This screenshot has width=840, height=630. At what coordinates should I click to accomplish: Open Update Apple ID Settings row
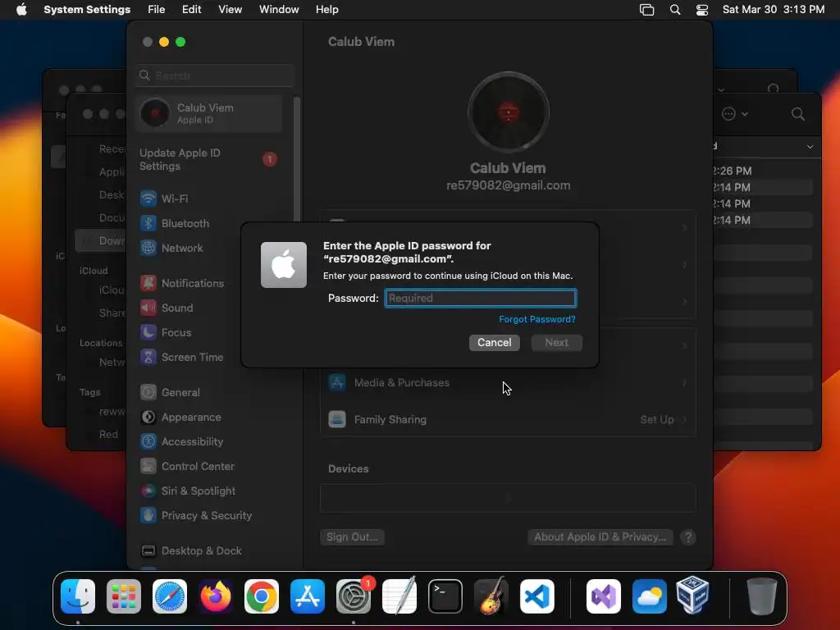point(209,160)
